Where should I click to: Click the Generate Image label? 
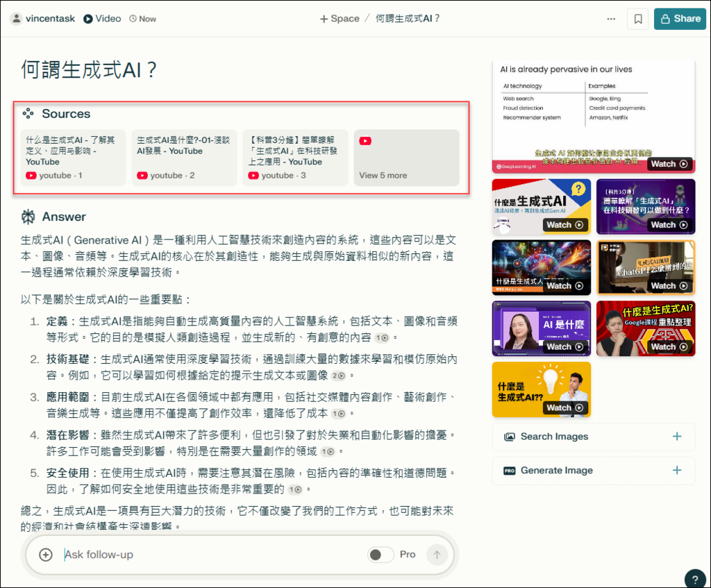(557, 471)
